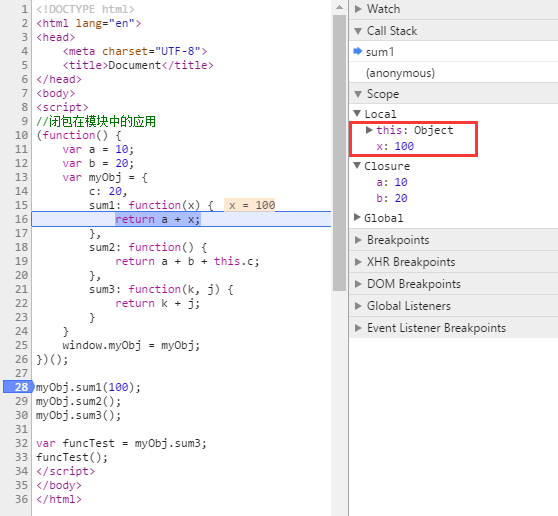
Task: Click 'sum3: function(k, j) {' line
Action: tap(161, 289)
